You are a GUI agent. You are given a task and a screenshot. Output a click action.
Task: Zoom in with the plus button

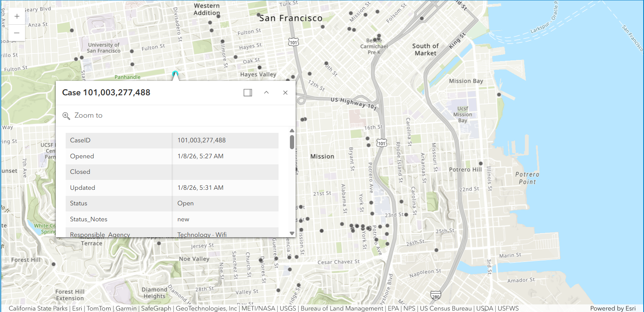(x=17, y=16)
